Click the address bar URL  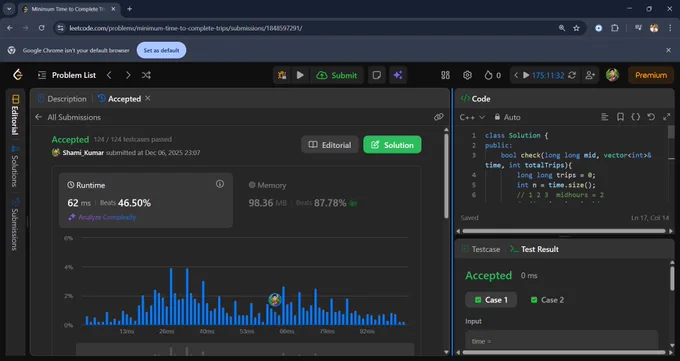(186, 28)
